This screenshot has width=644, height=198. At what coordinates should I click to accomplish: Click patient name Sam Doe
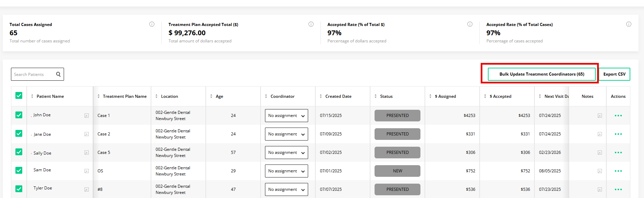click(x=42, y=170)
